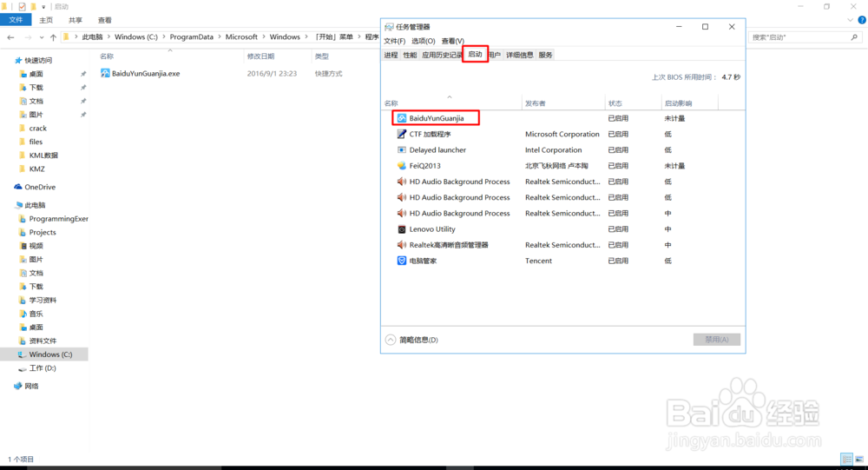This screenshot has width=868, height=470.
Task: Open 详细信息 tab
Action: pyautogui.click(x=519, y=55)
